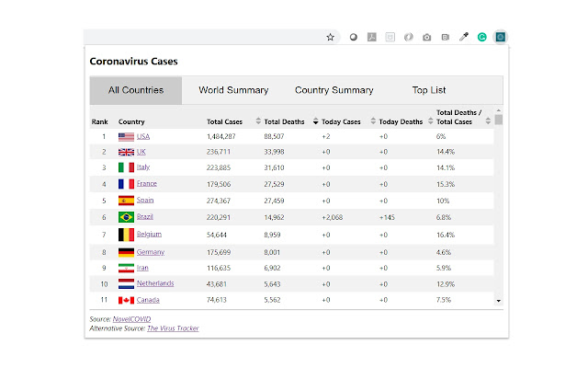Open the green Grammarly extension icon
The width and height of the screenshot is (588, 368).
tap(481, 38)
